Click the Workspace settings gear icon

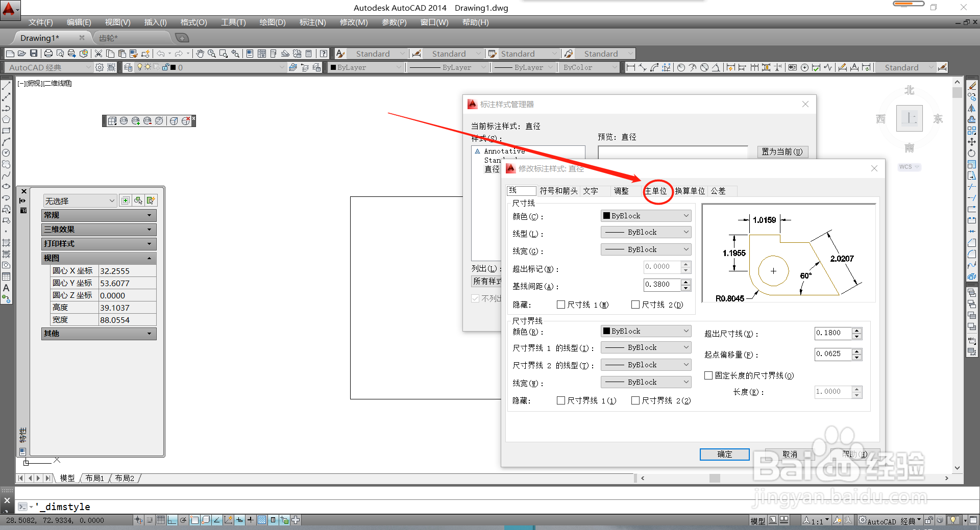point(100,67)
